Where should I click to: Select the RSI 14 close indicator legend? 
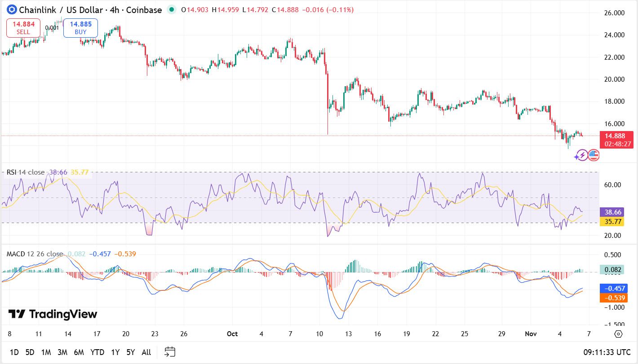[x=25, y=172]
